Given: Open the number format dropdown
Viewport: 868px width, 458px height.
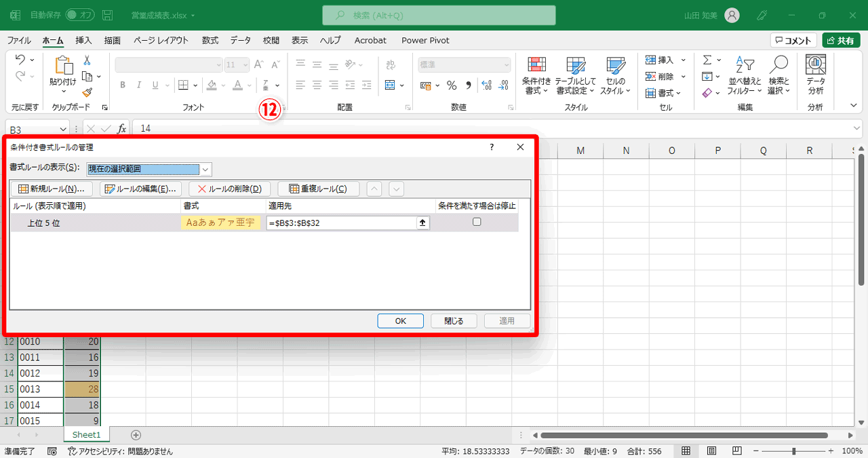Looking at the screenshot, I should click(x=506, y=64).
